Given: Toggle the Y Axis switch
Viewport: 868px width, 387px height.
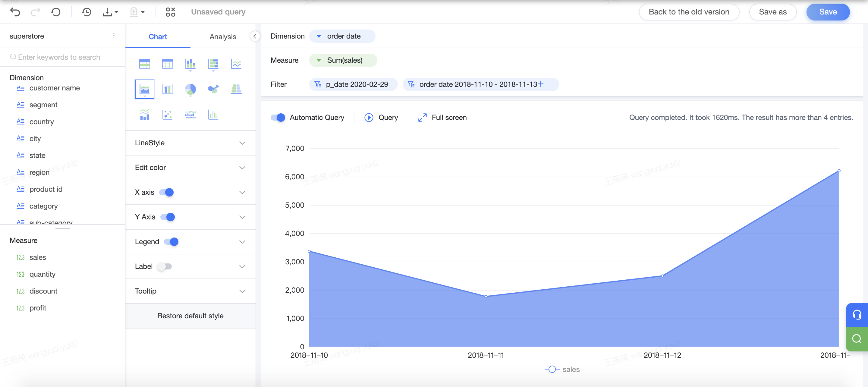Looking at the screenshot, I should pos(168,217).
